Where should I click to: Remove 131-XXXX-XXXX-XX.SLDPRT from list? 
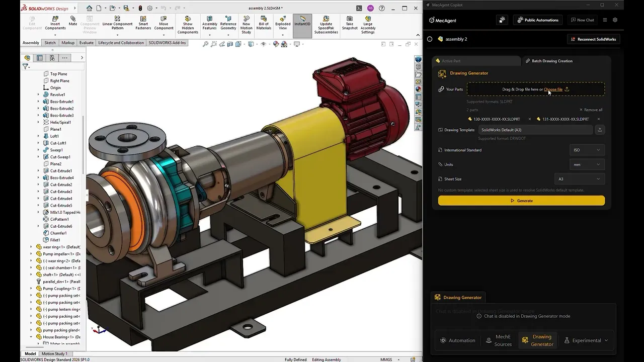coord(598,119)
